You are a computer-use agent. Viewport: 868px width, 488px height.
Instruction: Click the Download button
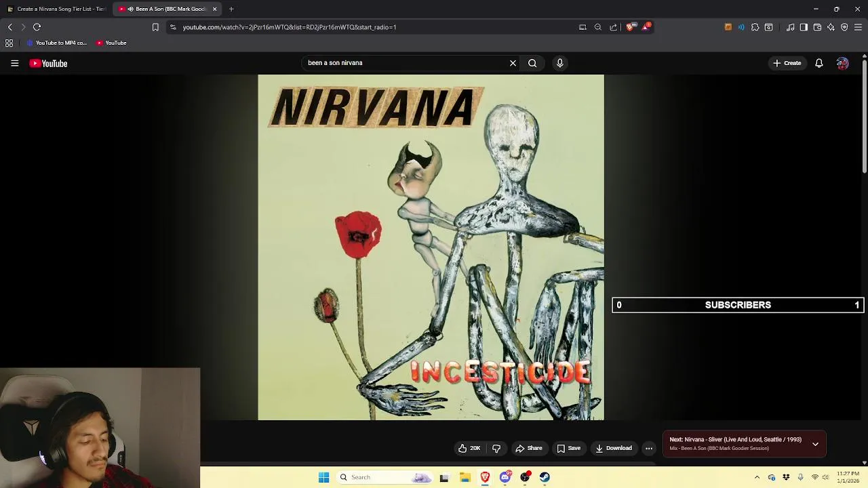pos(614,448)
